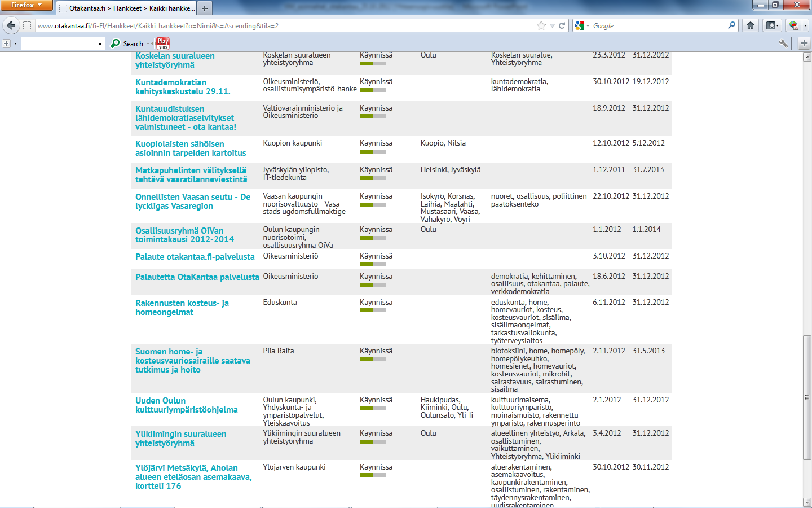Open Koskelan suuralueen yhteistyöryhmä project
Image resolution: width=812 pixels, height=508 pixels.
point(175,60)
